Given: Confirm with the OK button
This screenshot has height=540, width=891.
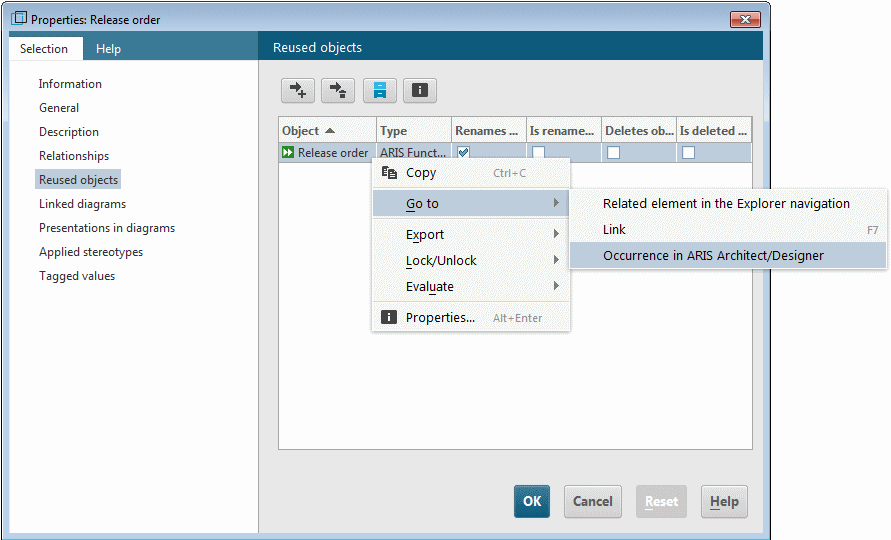Looking at the screenshot, I should click(532, 501).
